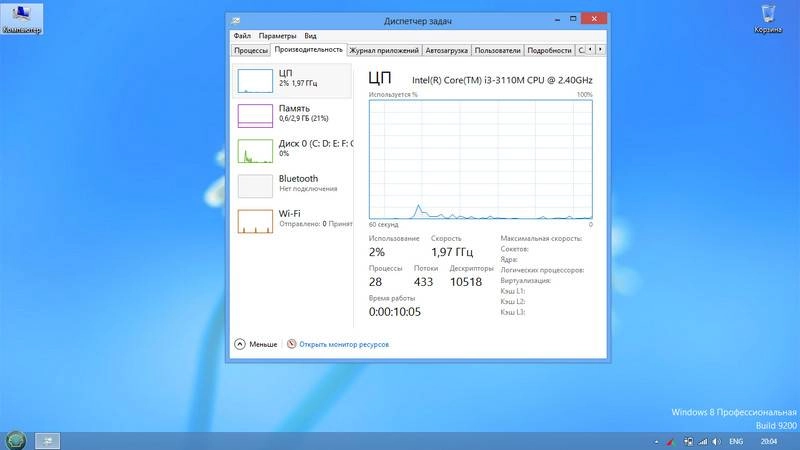This screenshot has height=450, width=800.
Task: Select the Производительность tab
Action: pos(308,49)
